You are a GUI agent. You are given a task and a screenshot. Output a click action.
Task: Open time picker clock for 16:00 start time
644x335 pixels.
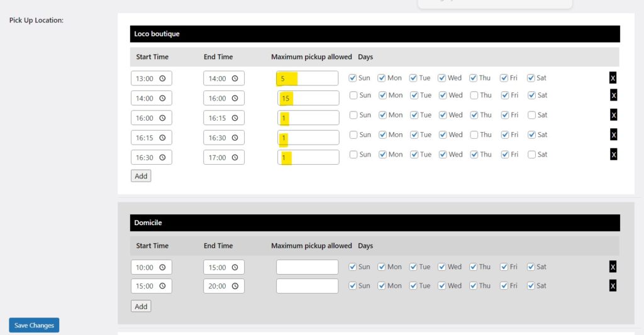(x=163, y=118)
